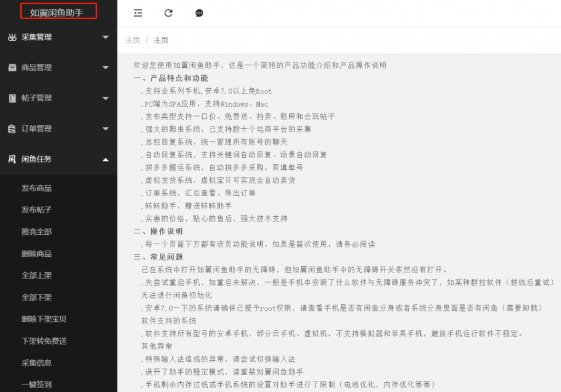Expand the 订单管理 dropdown arrow
Image resolution: width=561 pixels, height=392 pixels.
106,129
